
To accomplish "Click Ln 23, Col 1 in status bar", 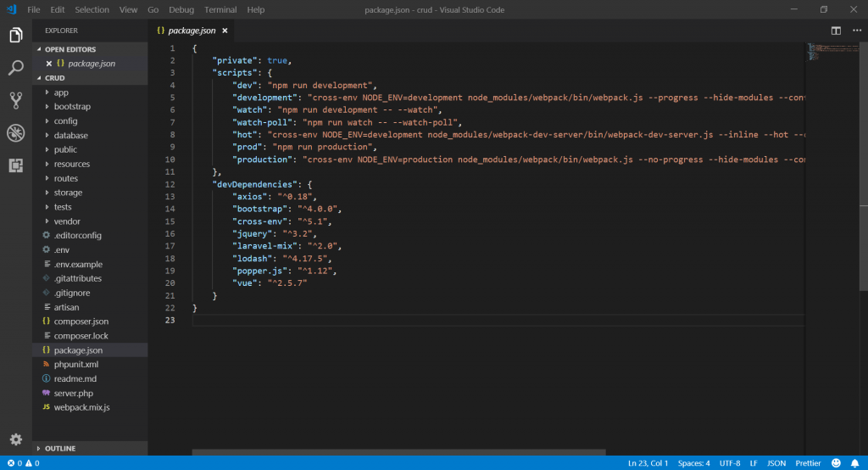I will click(648, 463).
